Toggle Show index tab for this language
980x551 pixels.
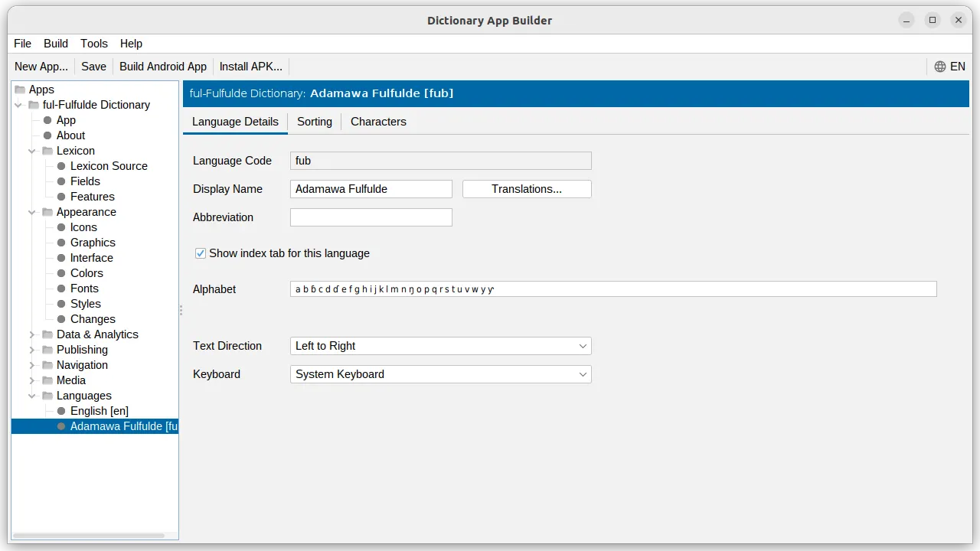click(201, 253)
